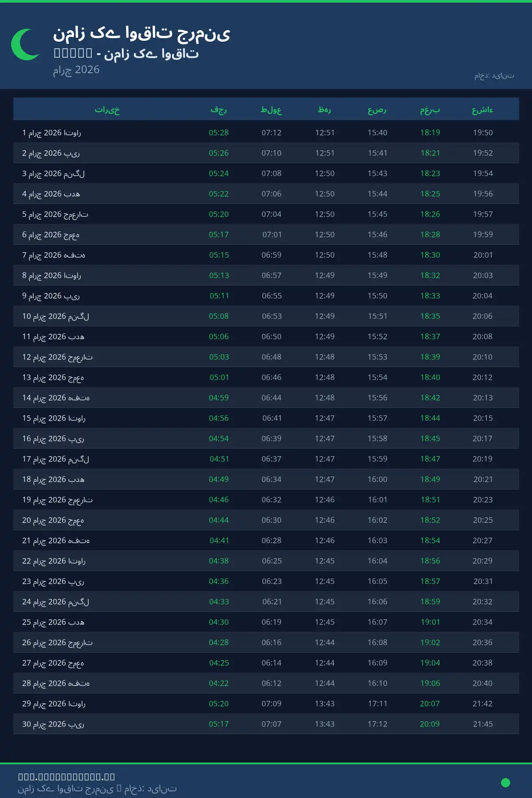This screenshot has width=532, height=798.
Task: Click the date column header
Action: [x=107, y=110]
